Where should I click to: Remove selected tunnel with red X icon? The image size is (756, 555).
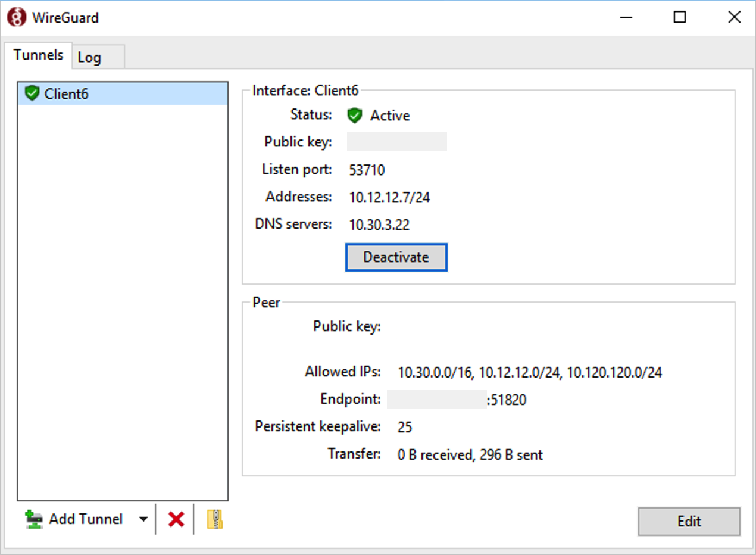pyautogui.click(x=176, y=519)
